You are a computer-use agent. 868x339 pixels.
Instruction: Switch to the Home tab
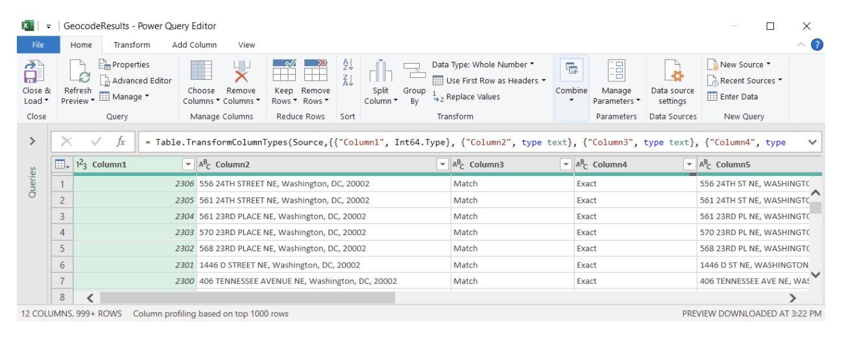(x=81, y=45)
